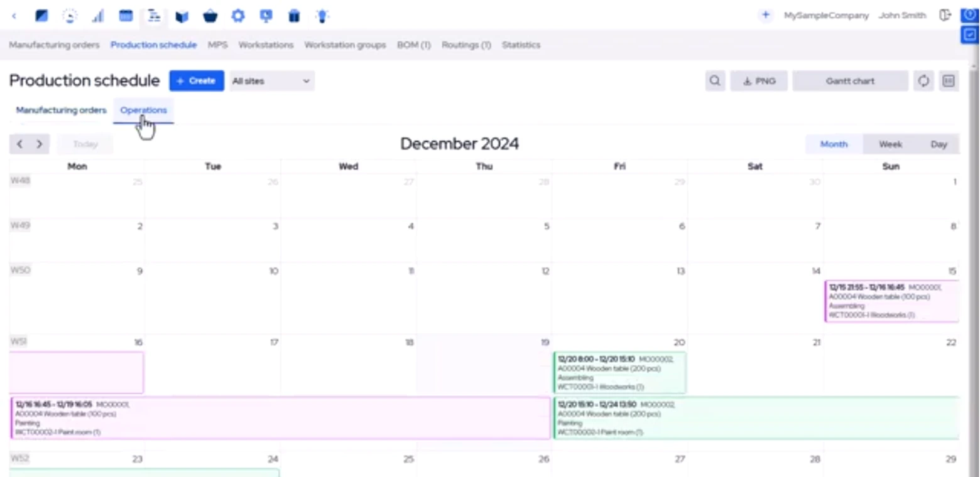The width and height of the screenshot is (980, 477).
Task: Select the Operations tab
Action: click(143, 110)
